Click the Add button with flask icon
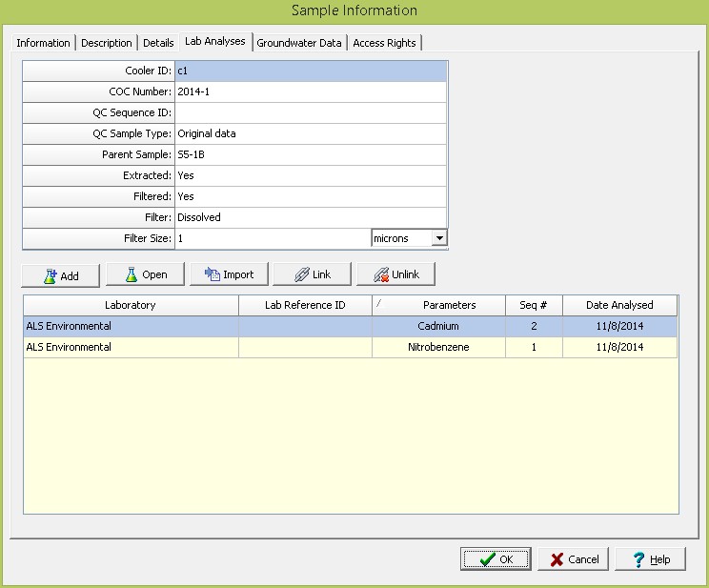Image resolution: width=709 pixels, height=588 pixels. (x=60, y=275)
